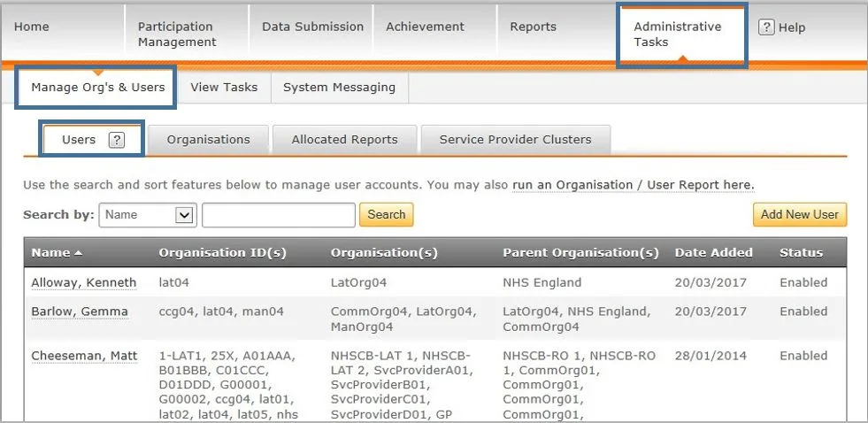The width and height of the screenshot is (868, 423).
Task: Switch to the Allocated Reports tab
Action: pyautogui.click(x=345, y=140)
